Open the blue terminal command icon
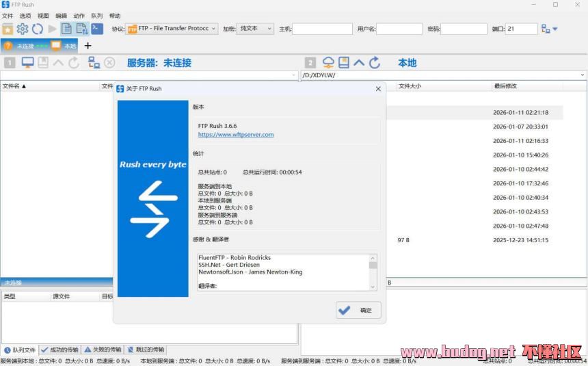 [x=97, y=29]
